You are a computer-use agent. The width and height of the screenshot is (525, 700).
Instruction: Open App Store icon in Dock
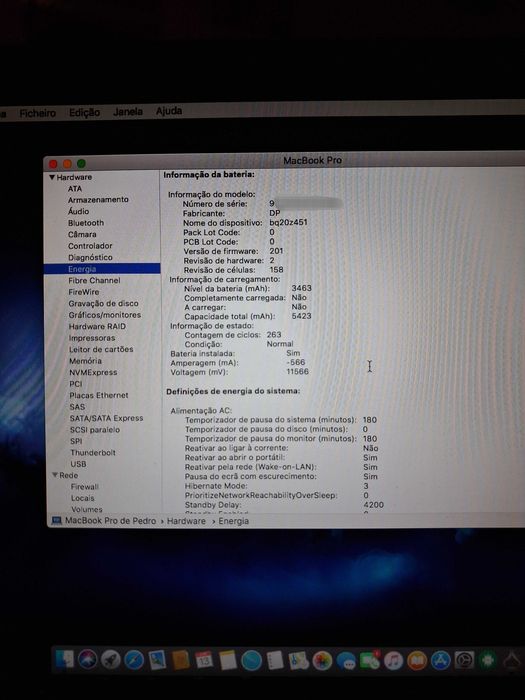[441, 661]
